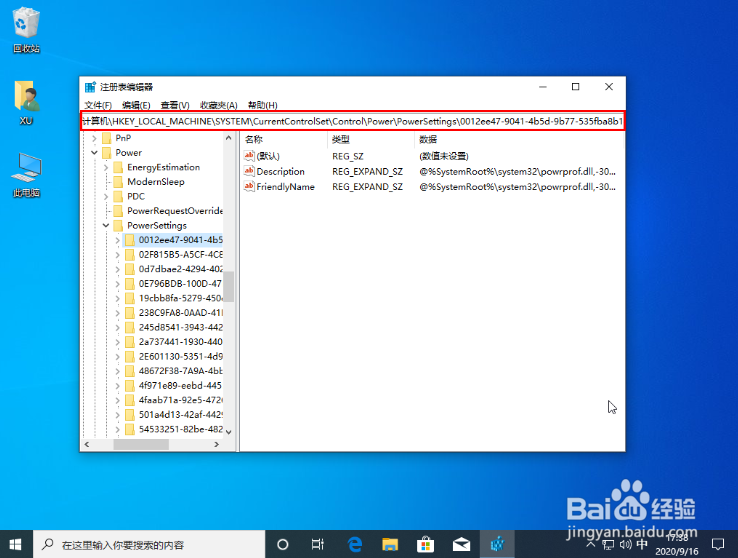Screen dimensions: 738x558
Task: Click the 名称 column header
Action: coord(284,139)
